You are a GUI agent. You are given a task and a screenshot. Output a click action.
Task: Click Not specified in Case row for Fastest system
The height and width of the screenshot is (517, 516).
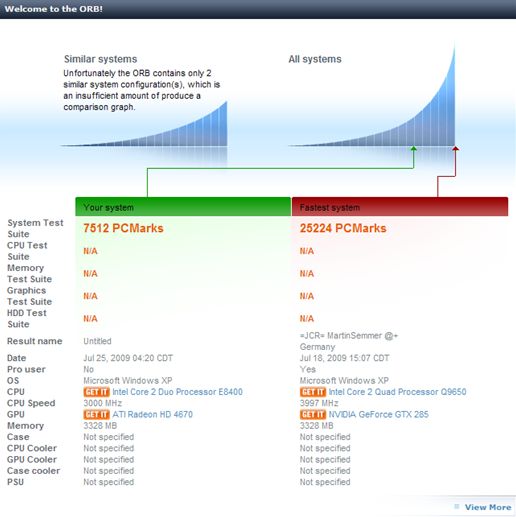325,437
